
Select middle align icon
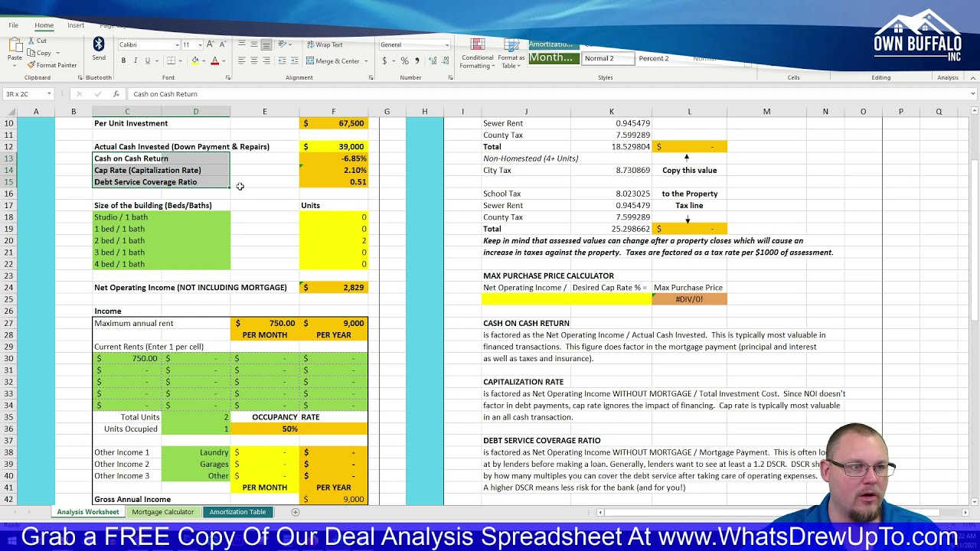pos(254,44)
